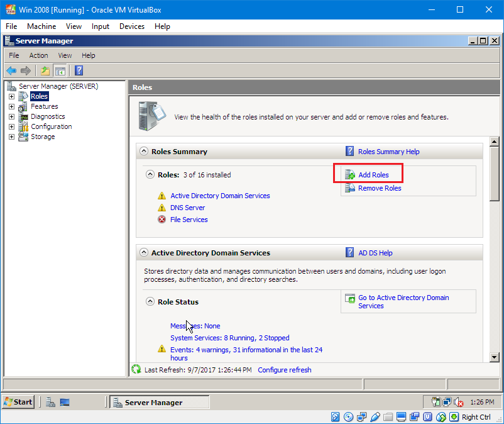Click the AD DS Help link
The height and width of the screenshot is (424, 504).
click(375, 253)
